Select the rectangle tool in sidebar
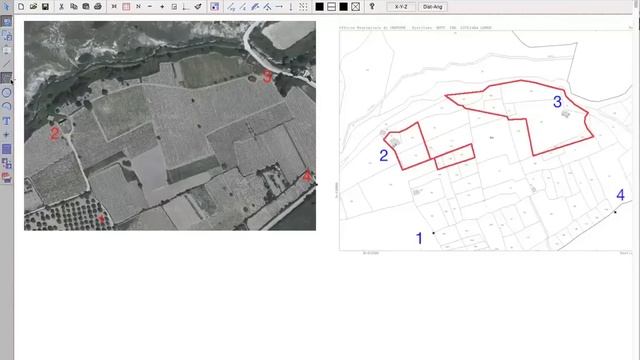Viewport: 640px width, 360px height. (6, 78)
